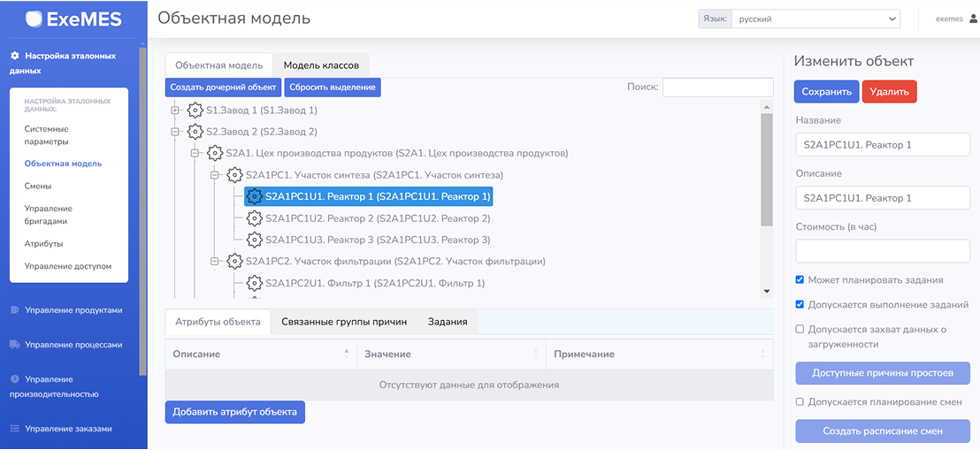Click the gear icon beside S1.Завод 1
The image size is (980, 450).
pyautogui.click(x=195, y=111)
